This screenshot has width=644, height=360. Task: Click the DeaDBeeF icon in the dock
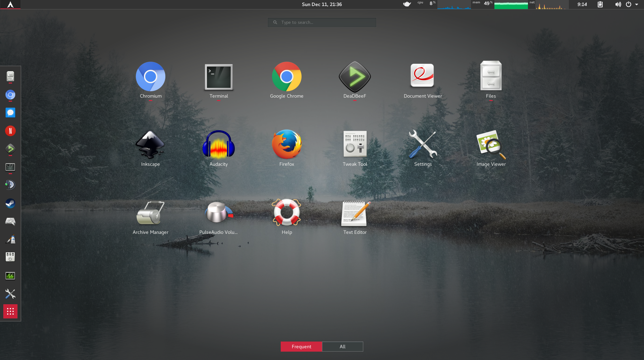pos(10,149)
